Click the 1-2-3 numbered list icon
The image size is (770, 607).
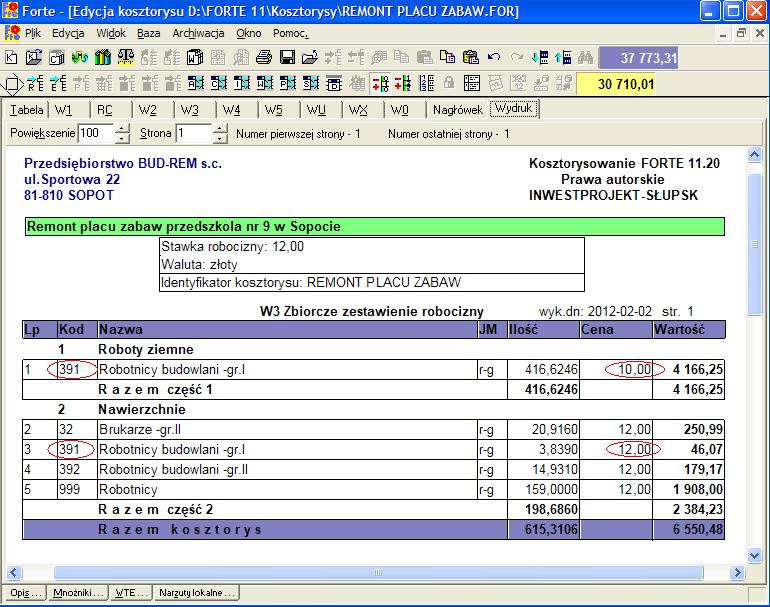coord(427,83)
